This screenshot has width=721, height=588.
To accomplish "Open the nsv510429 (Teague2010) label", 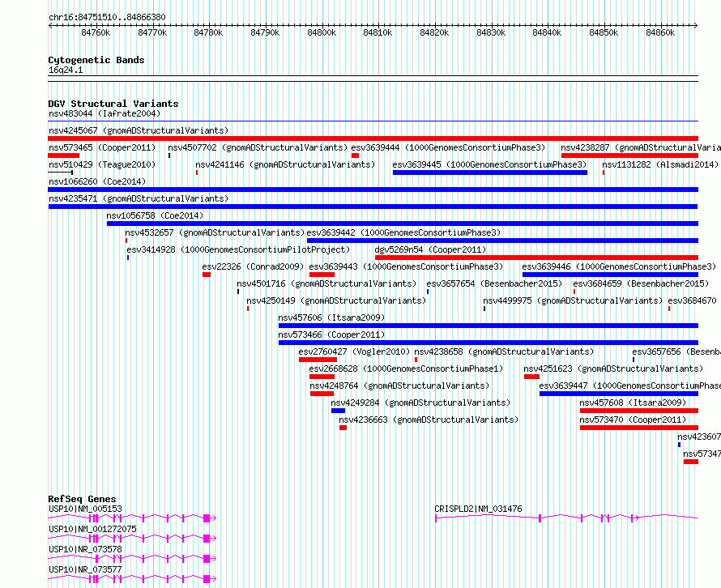I will pyautogui.click(x=102, y=164).
